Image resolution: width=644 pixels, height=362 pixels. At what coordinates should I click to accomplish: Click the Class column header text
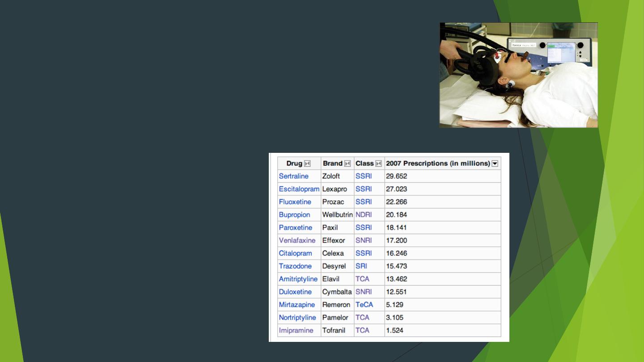point(364,164)
